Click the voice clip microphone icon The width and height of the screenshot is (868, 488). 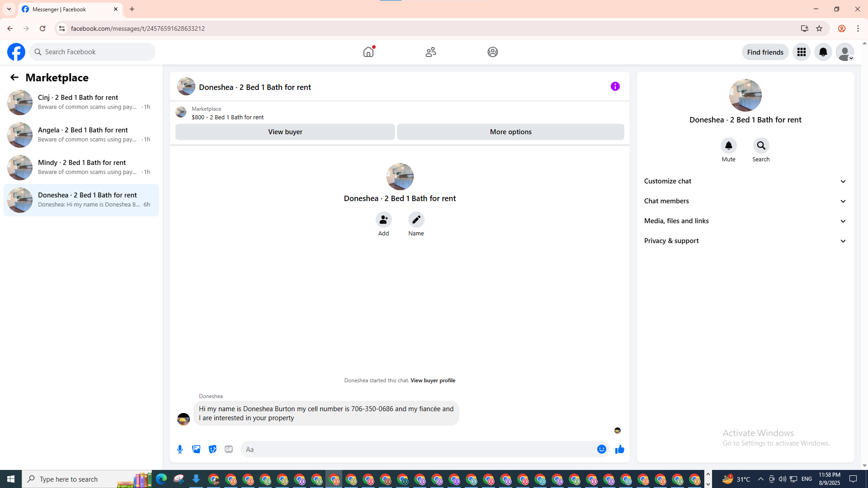(x=180, y=449)
